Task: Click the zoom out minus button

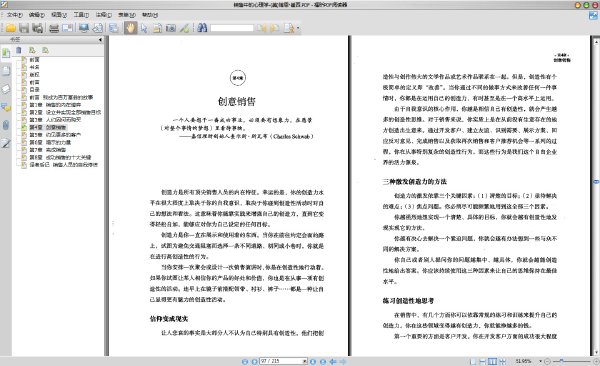Action: point(547,361)
